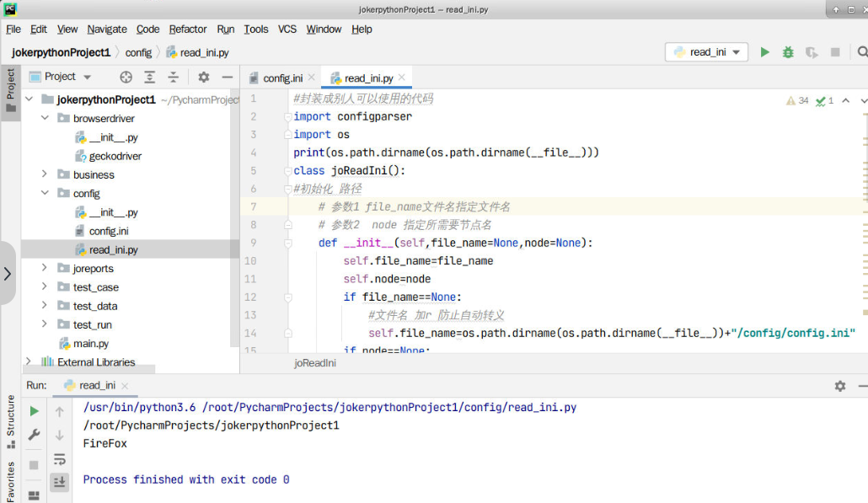Click the stop square in top toolbar
Viewport: 868px width, 503px height.
coord(835,52)
